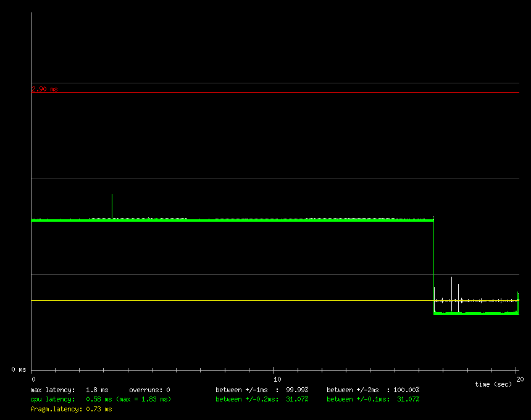Click the green between +/-0.2ms 31.07% text

(x=262, y=399)
